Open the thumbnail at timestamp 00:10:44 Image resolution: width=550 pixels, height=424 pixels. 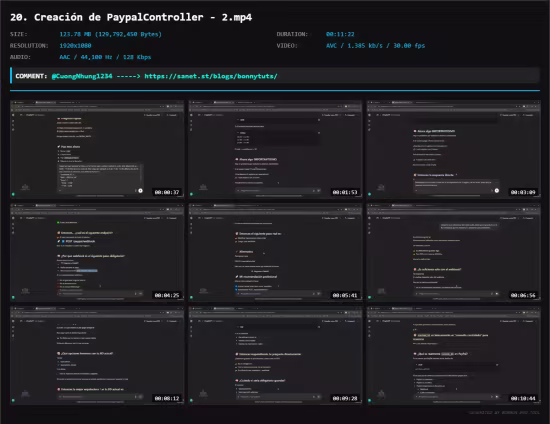click(x=454, y=355)
